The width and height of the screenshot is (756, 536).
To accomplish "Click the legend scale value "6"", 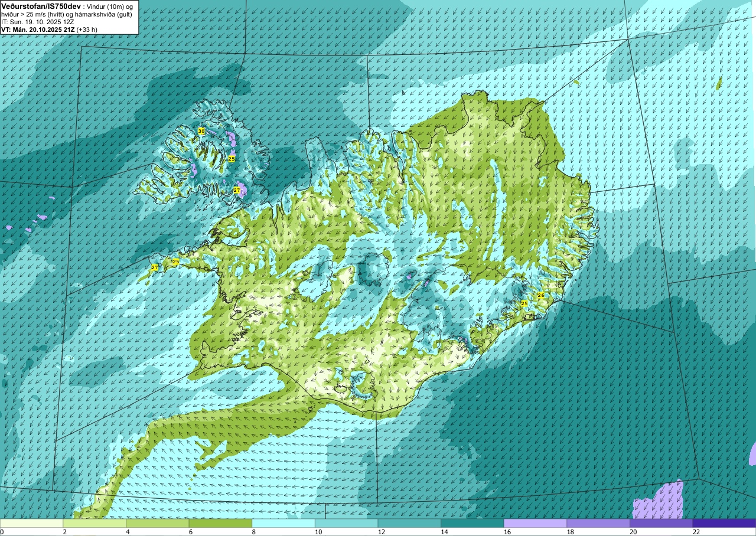I will click(x=190, y=532).
